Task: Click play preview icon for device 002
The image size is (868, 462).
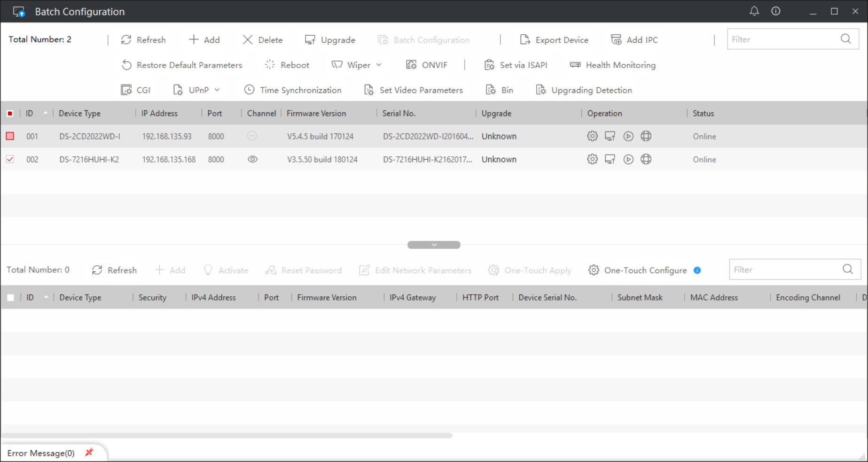Action: click(628, 159)
